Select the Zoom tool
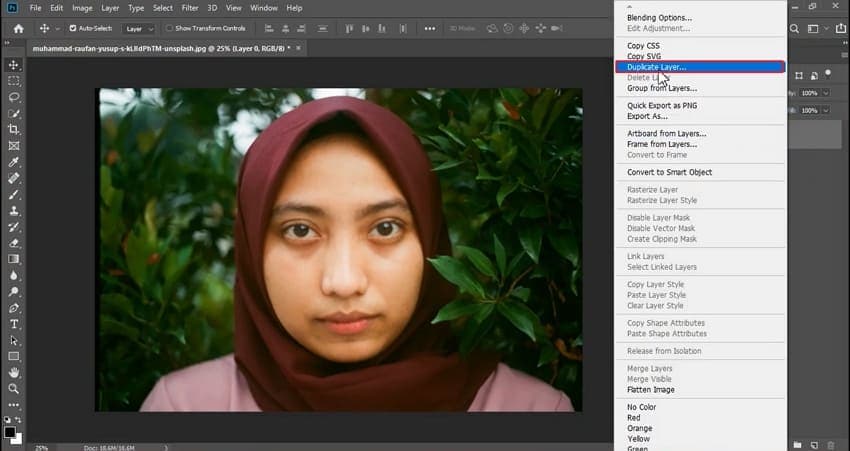Viewport: 850px width, 451px height. tap(14, 389)
